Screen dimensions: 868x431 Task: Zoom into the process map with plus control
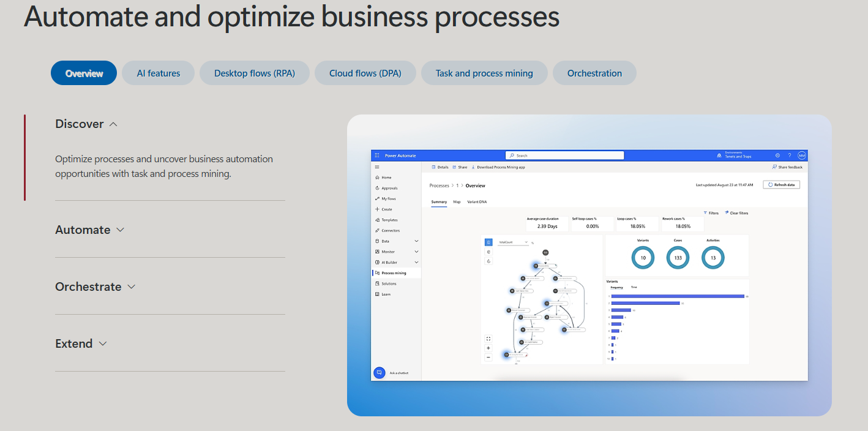pos(488,348)
